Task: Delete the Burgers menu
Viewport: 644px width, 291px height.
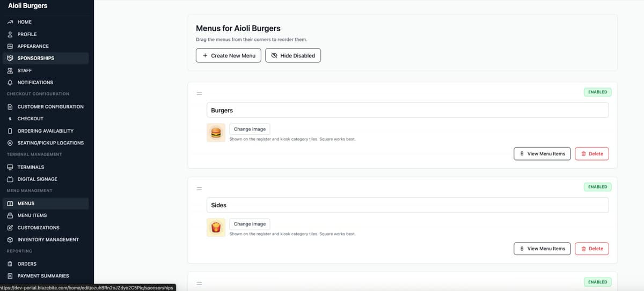Action: [592, 154]
